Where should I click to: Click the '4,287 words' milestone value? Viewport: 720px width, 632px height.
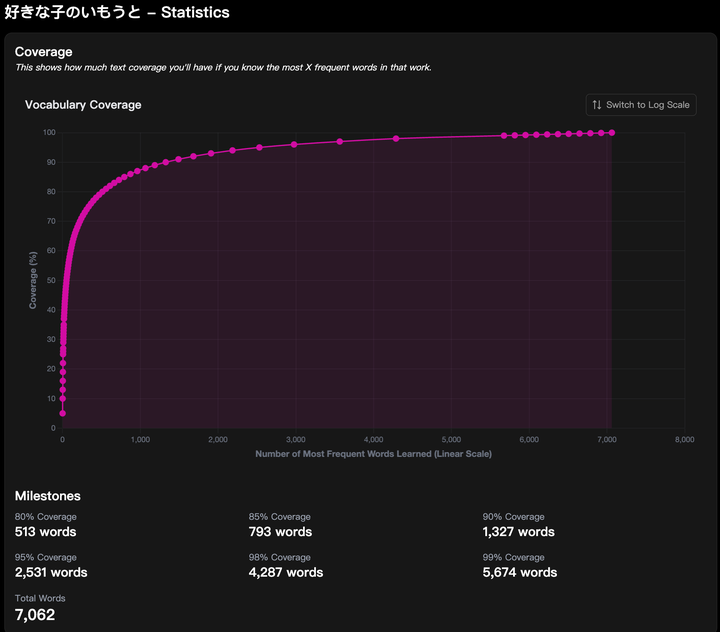[286, 572]
